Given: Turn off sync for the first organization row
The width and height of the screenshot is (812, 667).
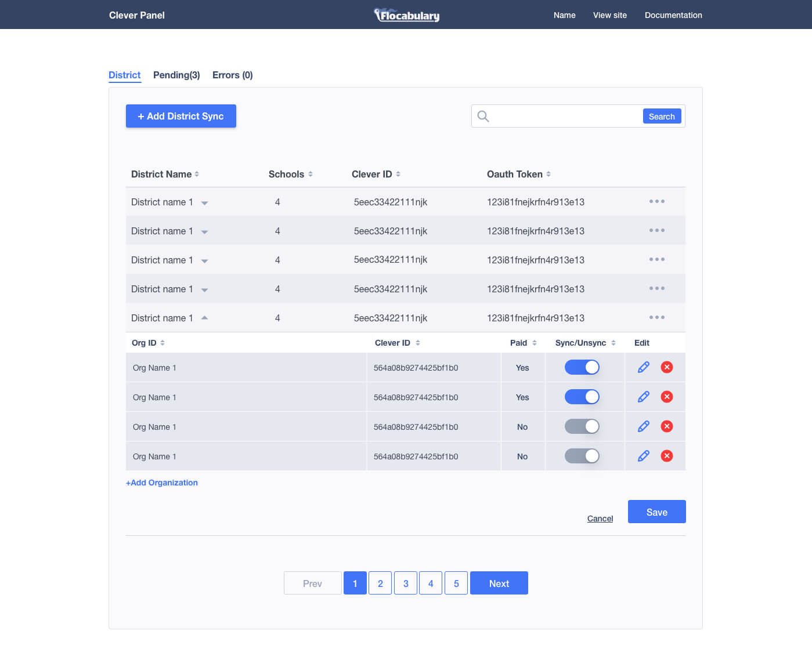Looking at the screenshot, I should click(582, 367).
